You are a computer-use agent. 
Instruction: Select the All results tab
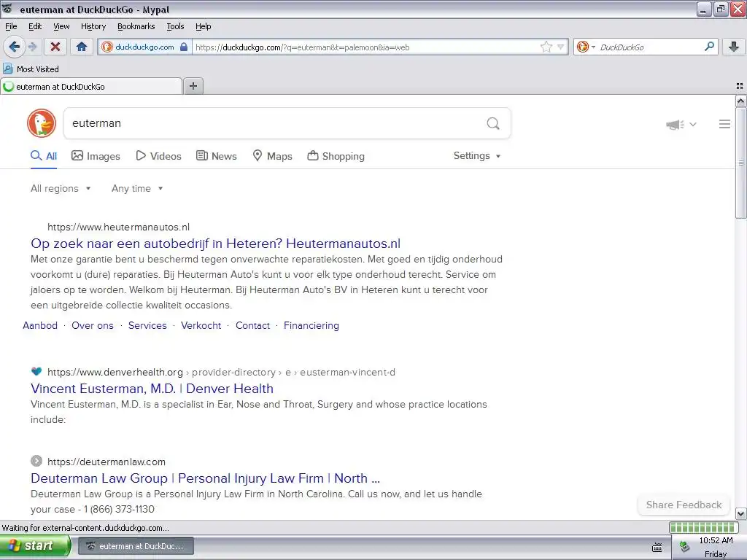click(44, 156)
